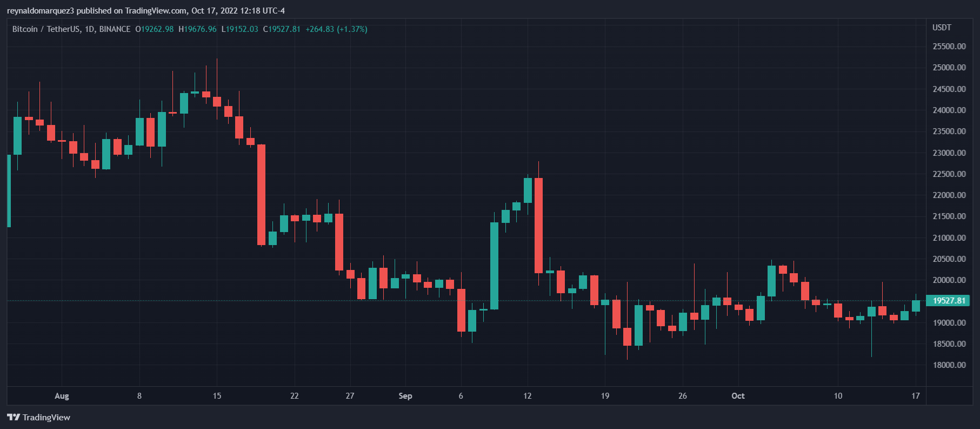This screenshot has width=980, height=429.
Task: Click the +264.83 (+1.37%) change label
Action: 336,29
